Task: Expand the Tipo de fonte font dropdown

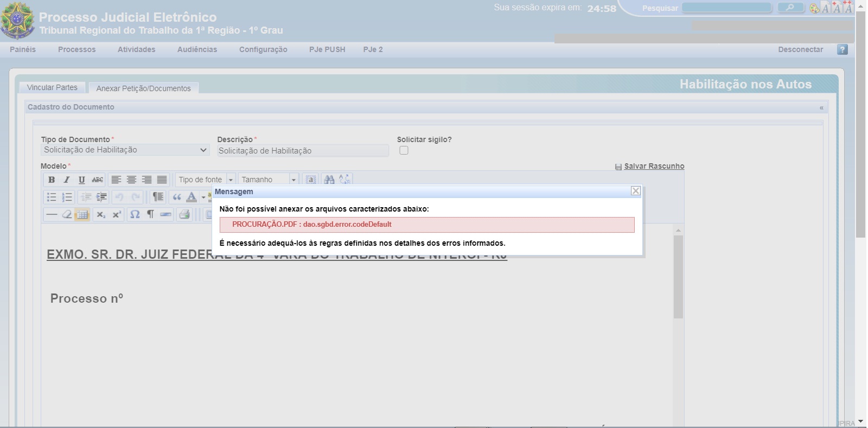Action: click(231, 180)
